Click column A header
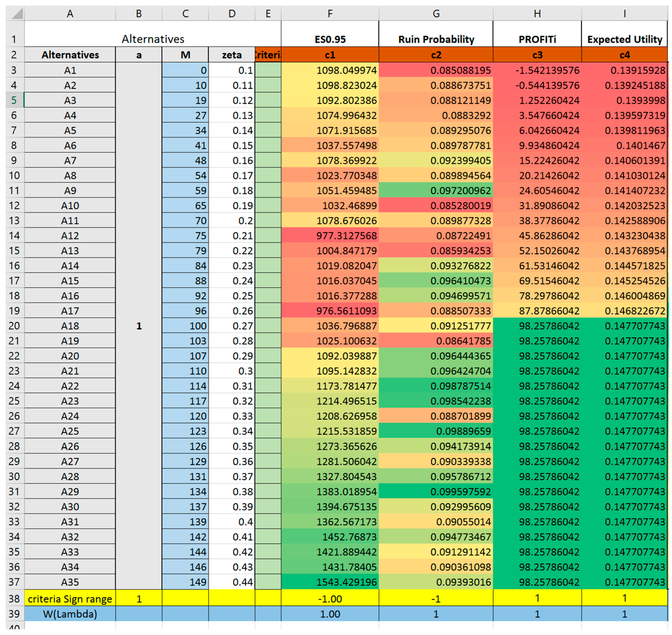This screenshot has width=672, height=635. point(70,13)
